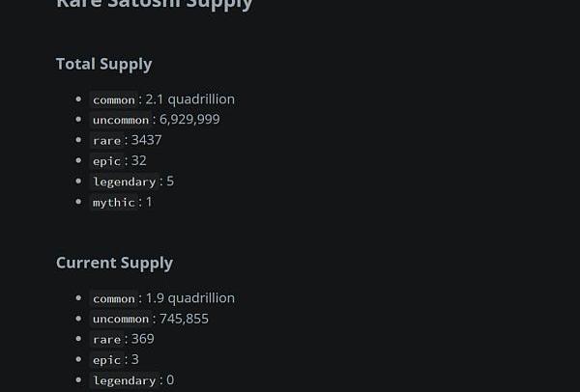The width and height of the screenshot is (580, 392).
Task: Click the "1.9 quadrillion" value text
Action: 189,297
